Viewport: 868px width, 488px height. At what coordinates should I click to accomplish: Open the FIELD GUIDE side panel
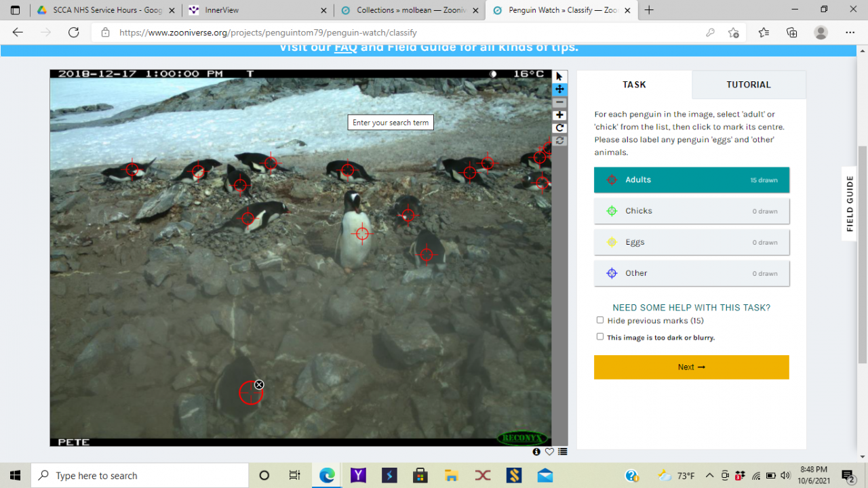850,203
